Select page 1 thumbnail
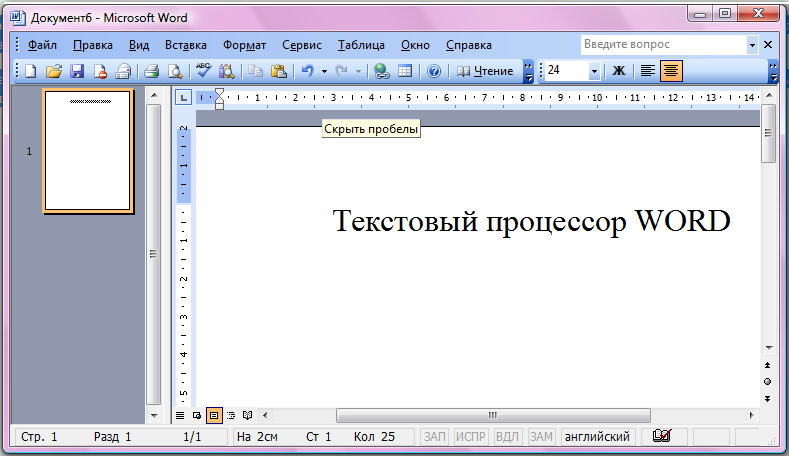This screenshot has width=789, height=456. 88,151
